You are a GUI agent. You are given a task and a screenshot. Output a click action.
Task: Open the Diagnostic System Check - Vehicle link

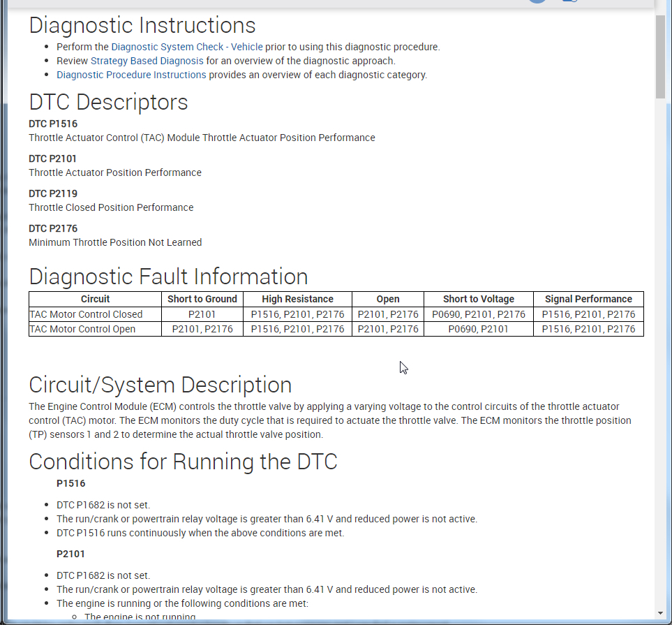[x=187, y=47]
